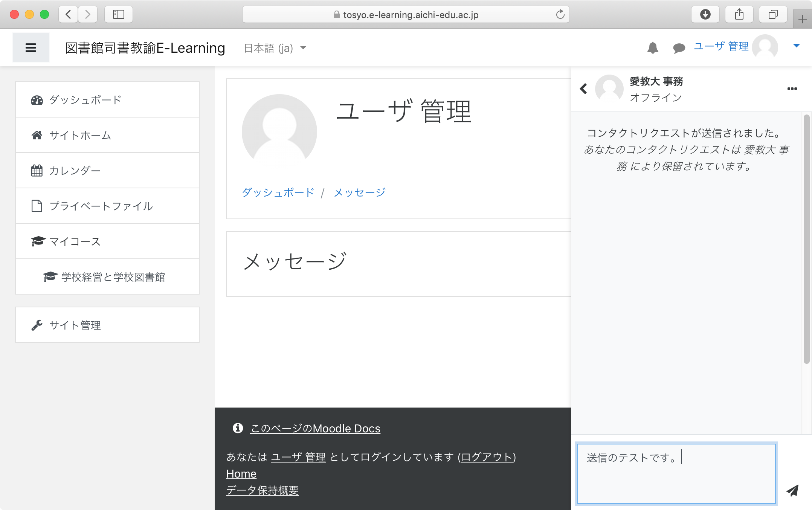Click the 学校経営と学校図書館 graduation cap icon

tap(50, 277)
